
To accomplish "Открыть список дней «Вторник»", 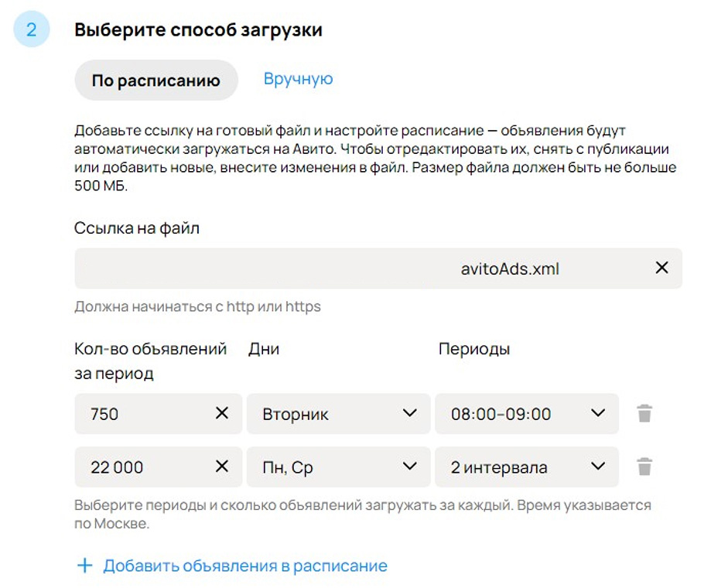I will pyautogui.click(x=338, y=414).
